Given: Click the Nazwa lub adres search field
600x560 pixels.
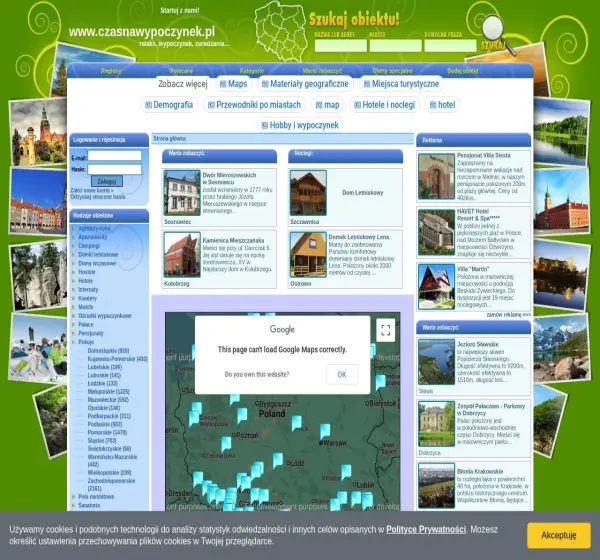Looking at the screenshot, I should coord(341,46).
